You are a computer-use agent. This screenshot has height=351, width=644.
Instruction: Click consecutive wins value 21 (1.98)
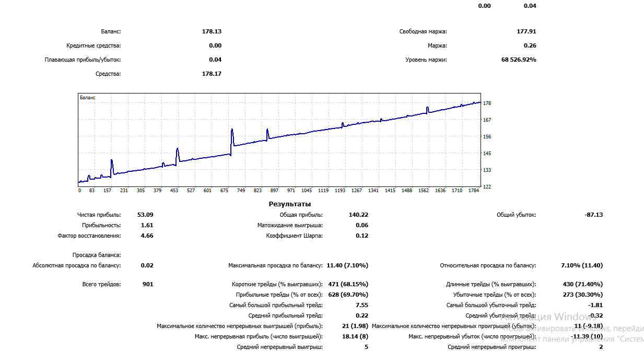click(x=355, y=326)
